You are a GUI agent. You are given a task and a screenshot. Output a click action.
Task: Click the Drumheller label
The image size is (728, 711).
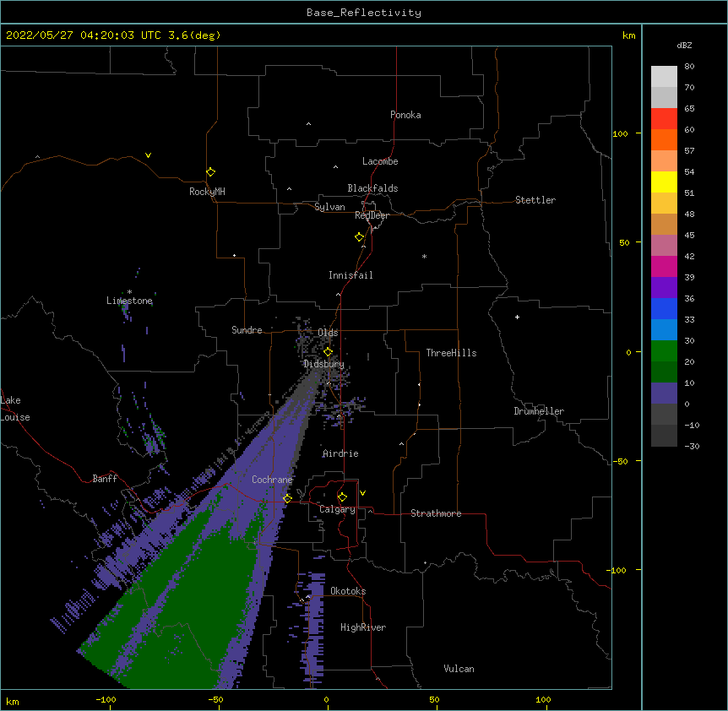539,411
